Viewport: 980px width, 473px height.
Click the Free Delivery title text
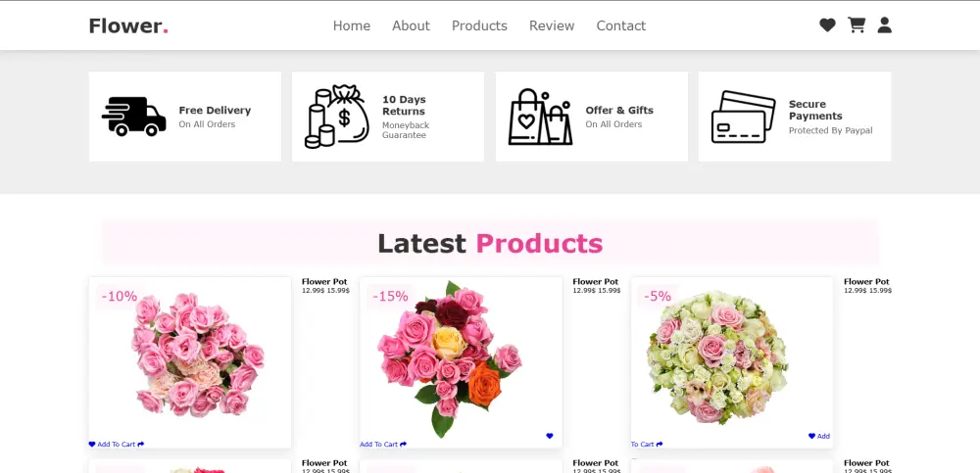coord(215,110)
